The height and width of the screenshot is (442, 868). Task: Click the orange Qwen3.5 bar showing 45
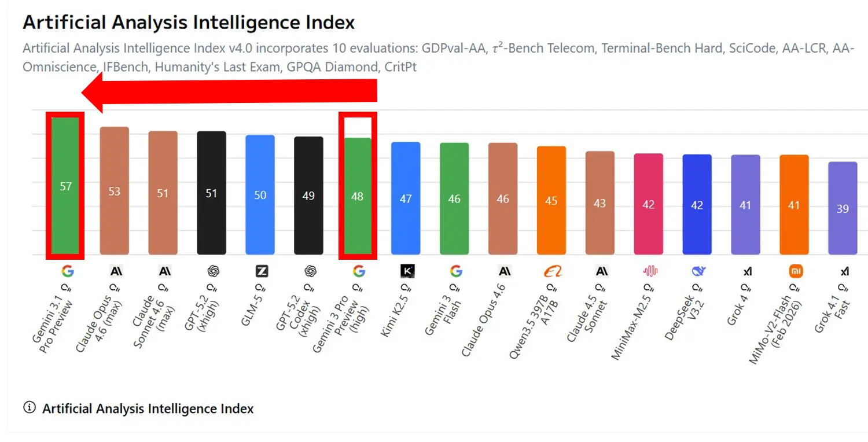pyautogui.click(x=551, y=200)
